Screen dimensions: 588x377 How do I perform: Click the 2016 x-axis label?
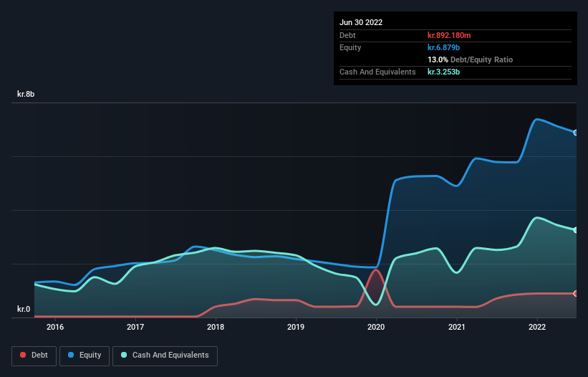(x=55, y=327)
